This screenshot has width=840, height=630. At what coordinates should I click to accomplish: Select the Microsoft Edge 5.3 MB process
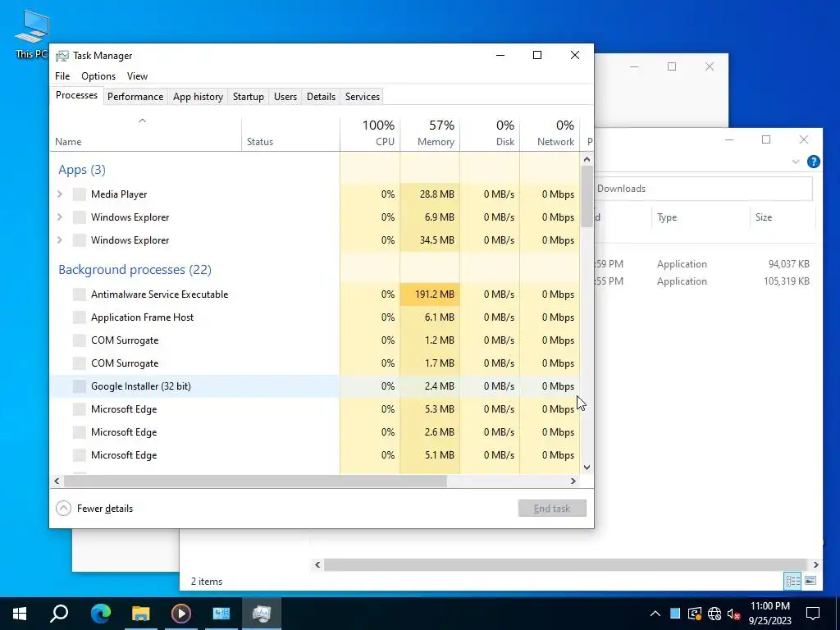(315, 409)
